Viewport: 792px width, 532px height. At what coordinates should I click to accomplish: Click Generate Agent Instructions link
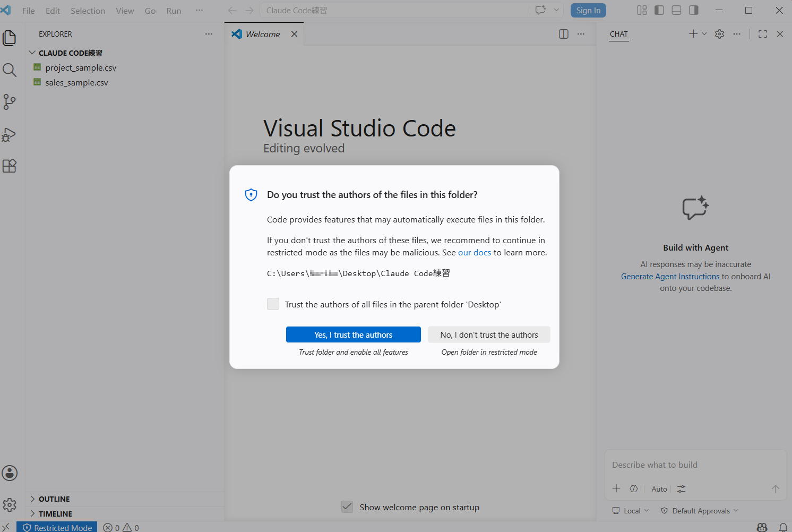[x=670, y=277]
